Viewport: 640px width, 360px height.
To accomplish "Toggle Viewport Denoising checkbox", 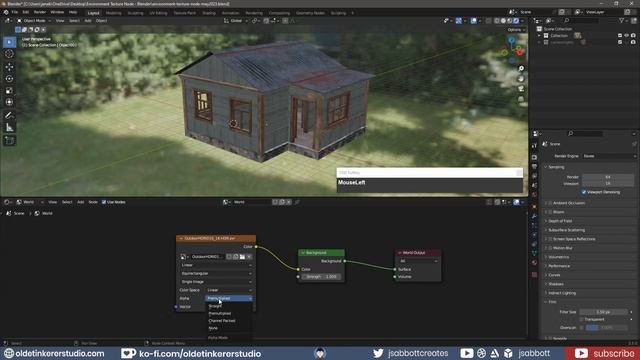I will 584,192.
